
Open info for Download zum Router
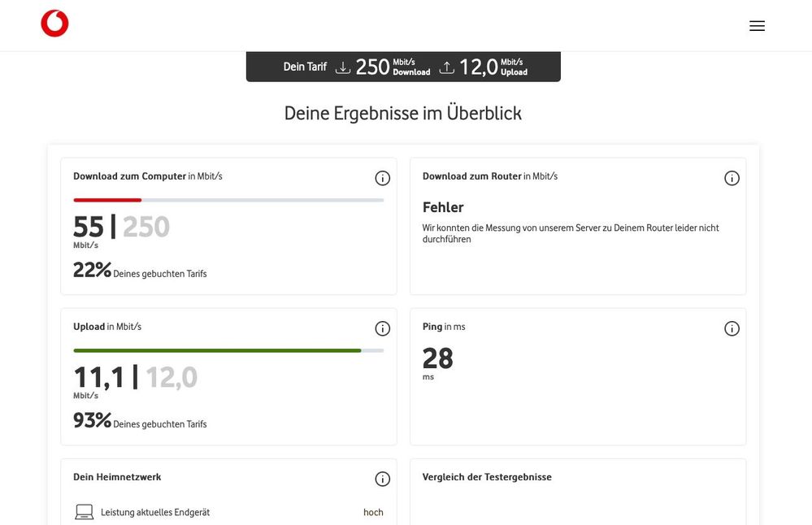pos(732,178)
